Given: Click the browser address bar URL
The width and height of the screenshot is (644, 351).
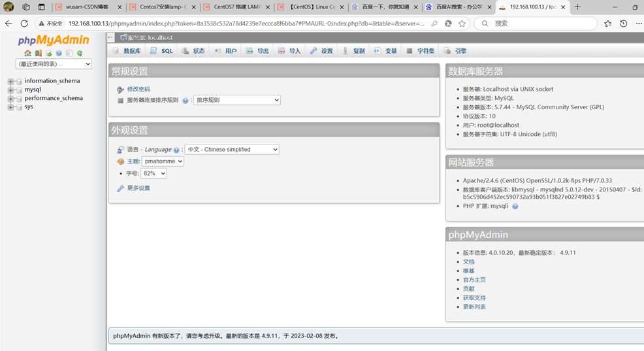Looking at the screenshot, I should (246, 24).
